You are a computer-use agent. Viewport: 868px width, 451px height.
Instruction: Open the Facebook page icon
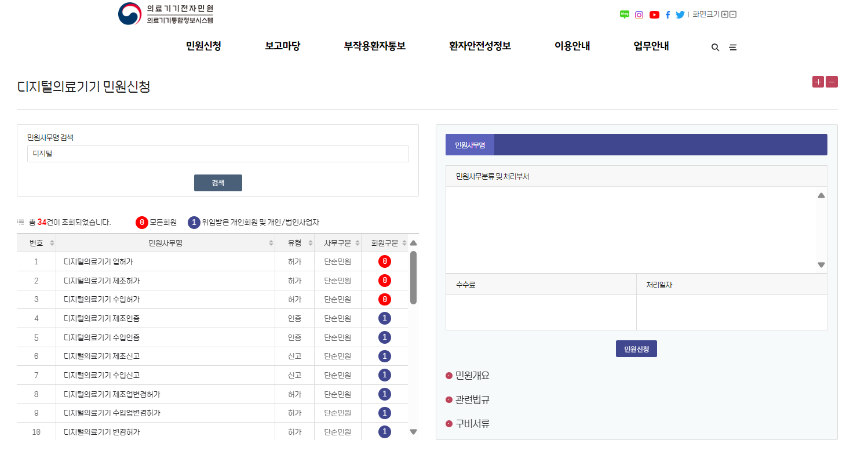click(x=668, y=14)
